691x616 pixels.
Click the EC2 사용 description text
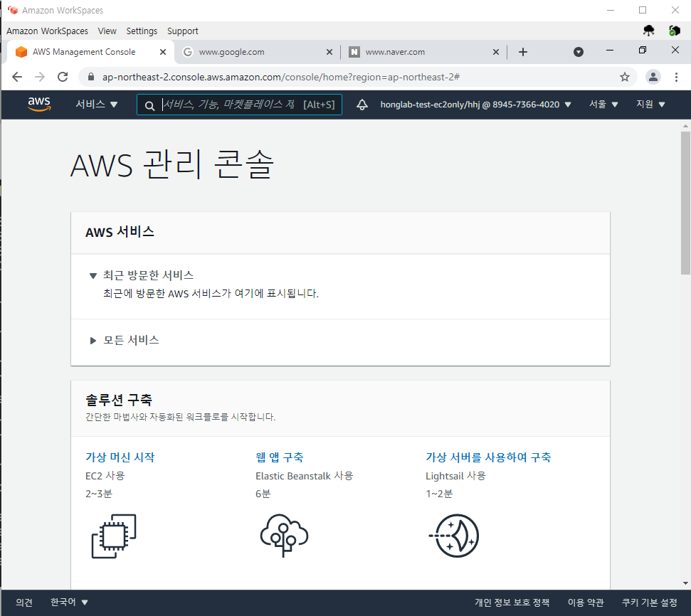105,476
